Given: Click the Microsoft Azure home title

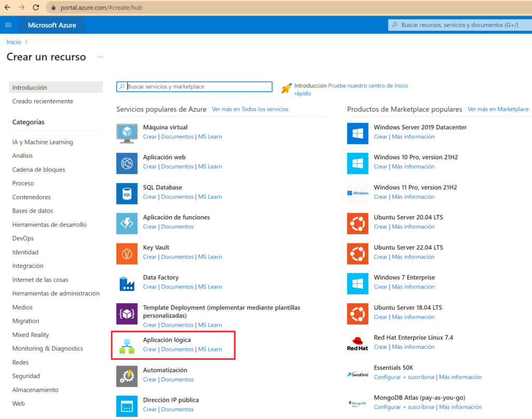Looking at the screenshot, I should point(52,25).
